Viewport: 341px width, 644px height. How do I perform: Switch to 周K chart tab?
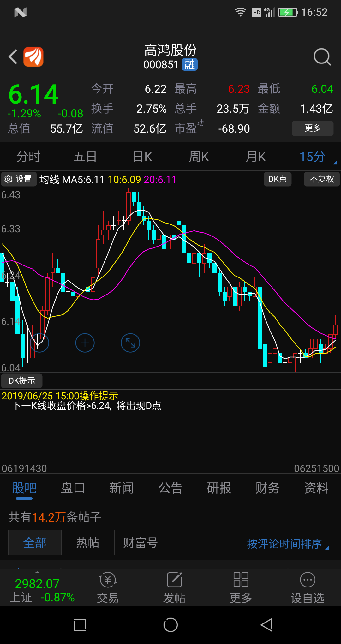tap(199, 157)
